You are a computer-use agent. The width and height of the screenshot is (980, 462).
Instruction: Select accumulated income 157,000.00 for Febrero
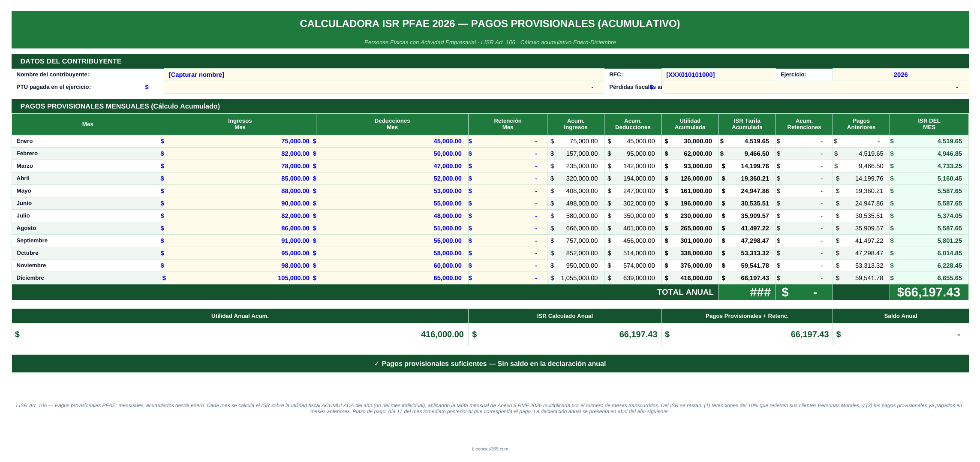[x=576, y=154]
